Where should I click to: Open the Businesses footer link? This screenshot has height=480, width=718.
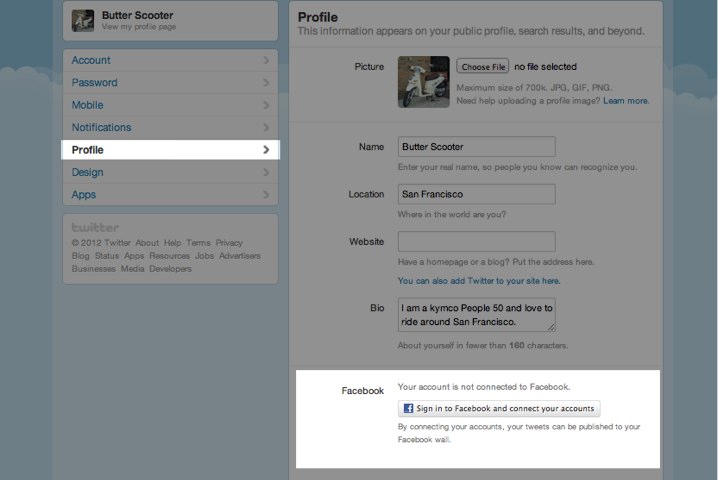pyautogui.click(x=93, y=268)
